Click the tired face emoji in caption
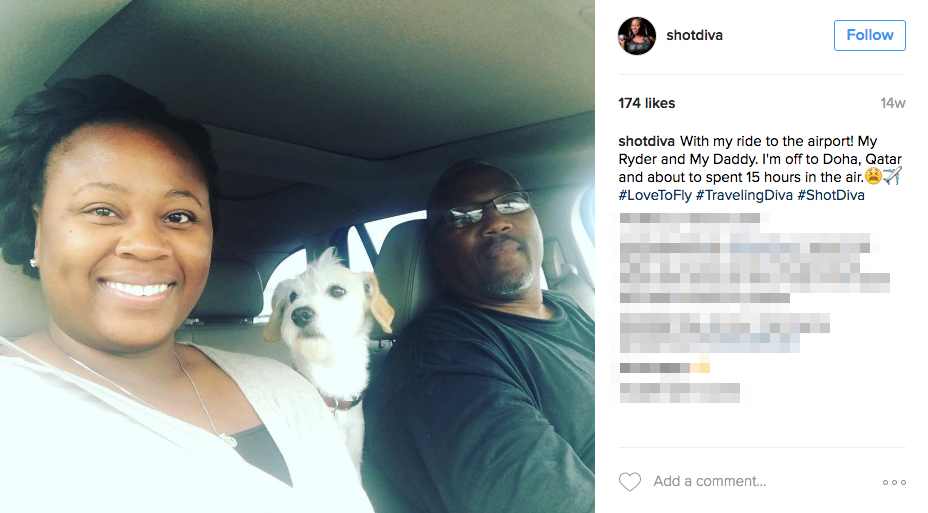The width and height of the screenshot is (928, 513). [873, 176]
